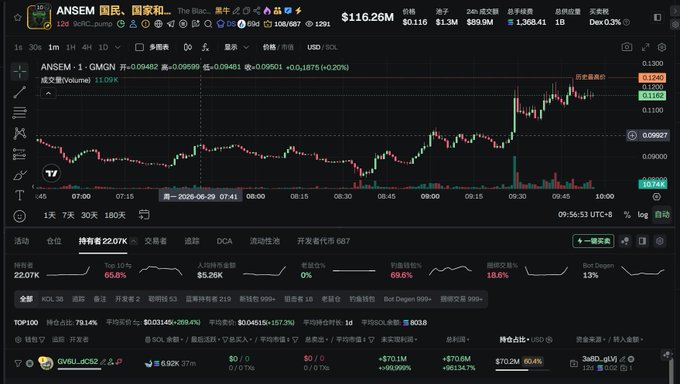Filter holders by KOL 38

tap(52, 299)
